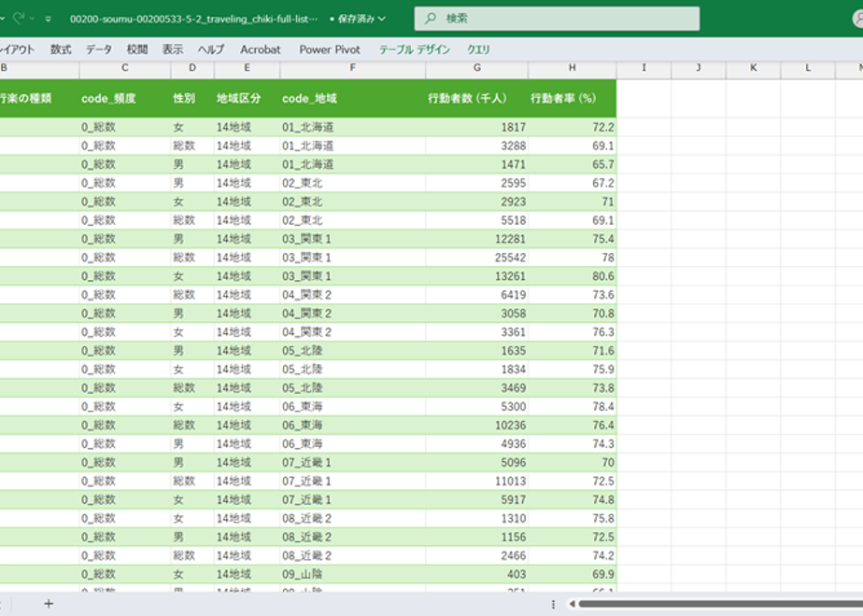Image resolution: width=863 pixels, height=616 pixels.
Task: Select cell with value 3288
Action: coord(476,146)
